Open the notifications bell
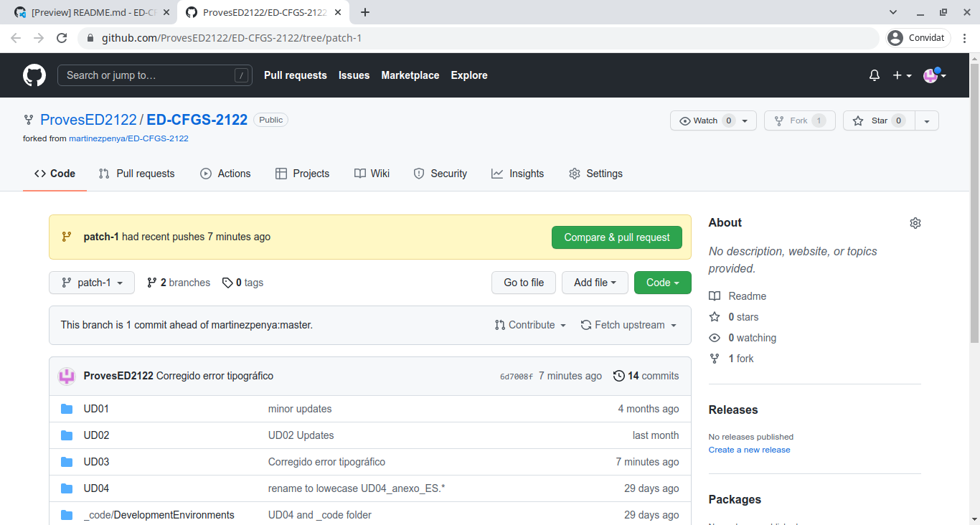Screen dimensions: 980x525 874,75
